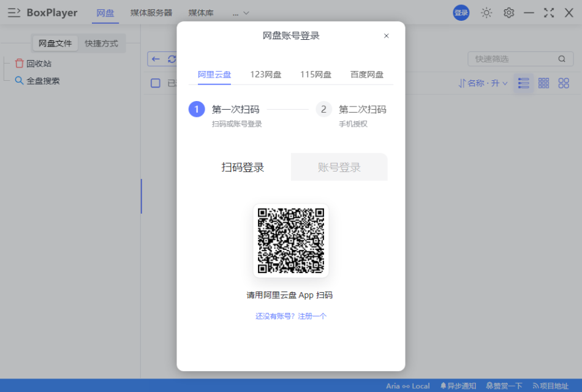Close the 网盘账号登录 dialog
The image size is (582, 392).
[387, 36]
